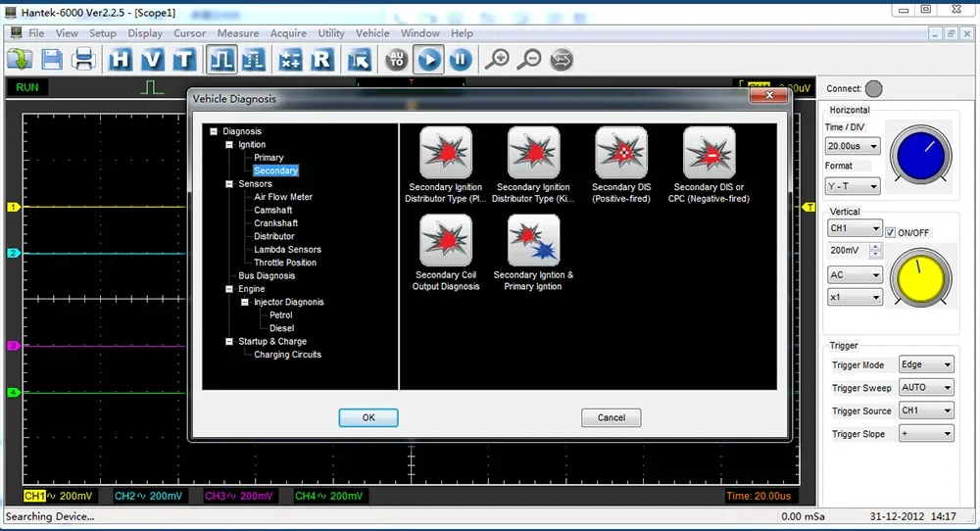Collapse the Injector Diagnonis tree node
980x531 pixels.
244,303
